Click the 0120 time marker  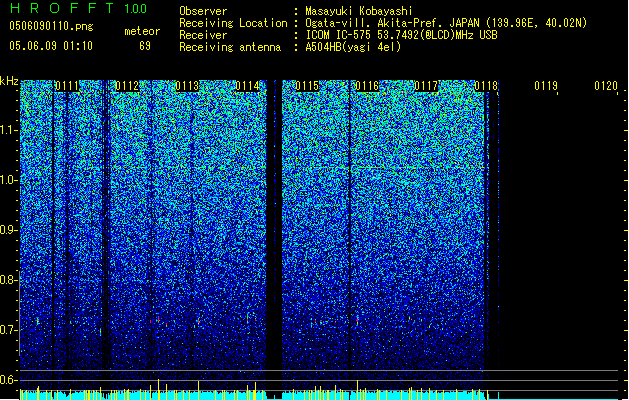pyautogui.click(x=606, y=86)
